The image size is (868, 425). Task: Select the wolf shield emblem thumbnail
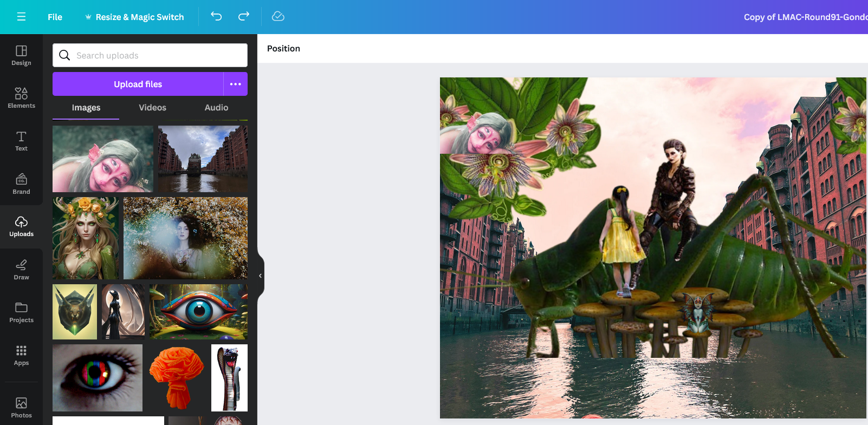click(x=75, y=312)
